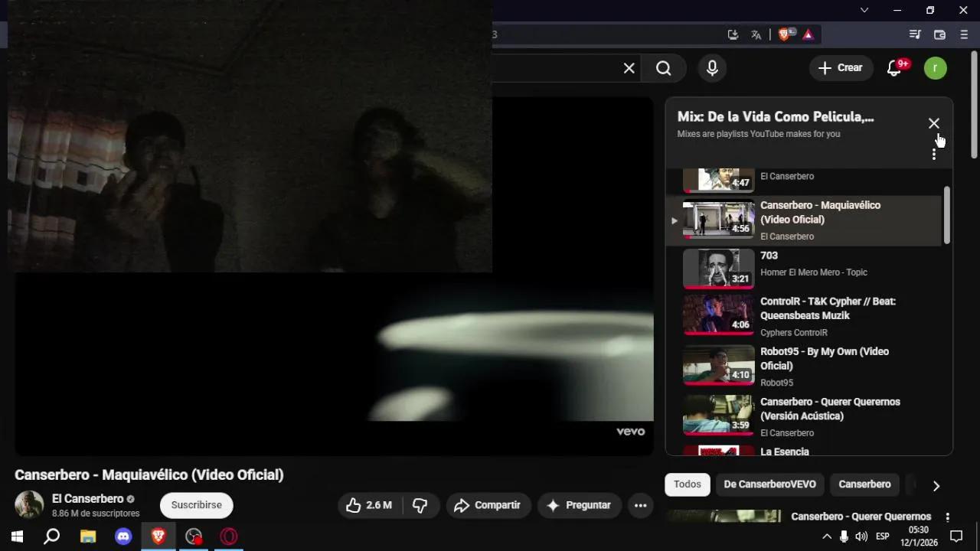Click the Suscribirse button
Image resolution: width=980 pixels, height=551 pixels.
point(196,505)
